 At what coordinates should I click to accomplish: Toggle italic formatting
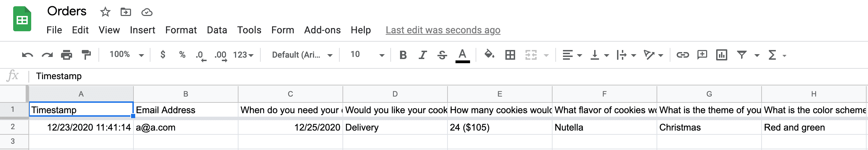click(x=422, y=55)
